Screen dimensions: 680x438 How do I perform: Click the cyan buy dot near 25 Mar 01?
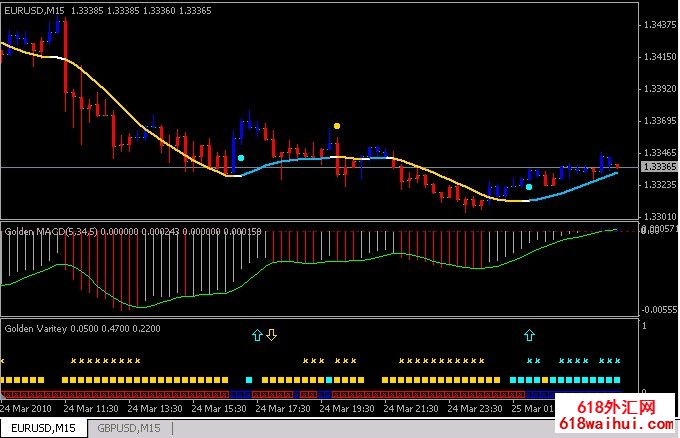click(529, 186)
